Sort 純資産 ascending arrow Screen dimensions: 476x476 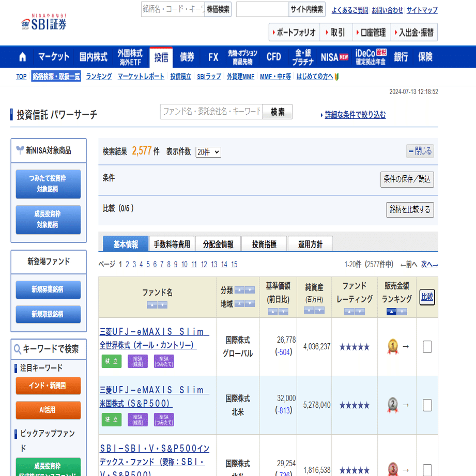click(309, 310)
